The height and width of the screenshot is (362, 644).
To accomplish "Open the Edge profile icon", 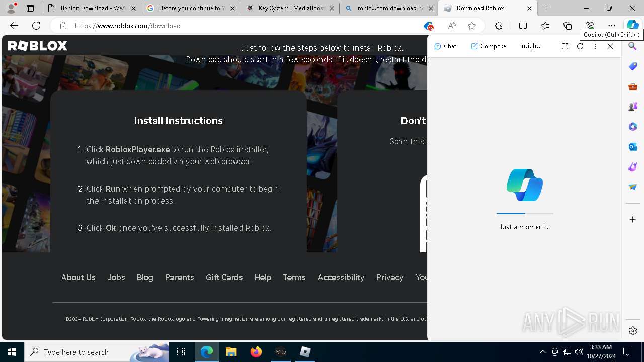I will pyautogui.click(x=11, y=8).
